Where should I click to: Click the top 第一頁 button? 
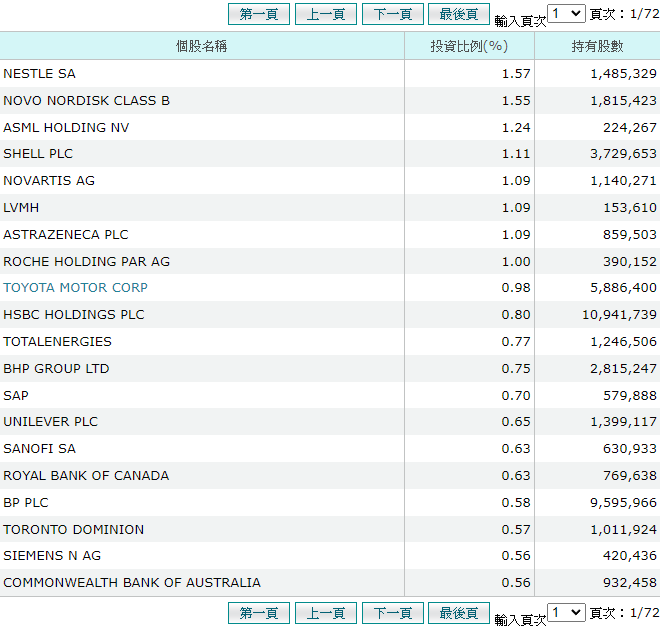259,14
